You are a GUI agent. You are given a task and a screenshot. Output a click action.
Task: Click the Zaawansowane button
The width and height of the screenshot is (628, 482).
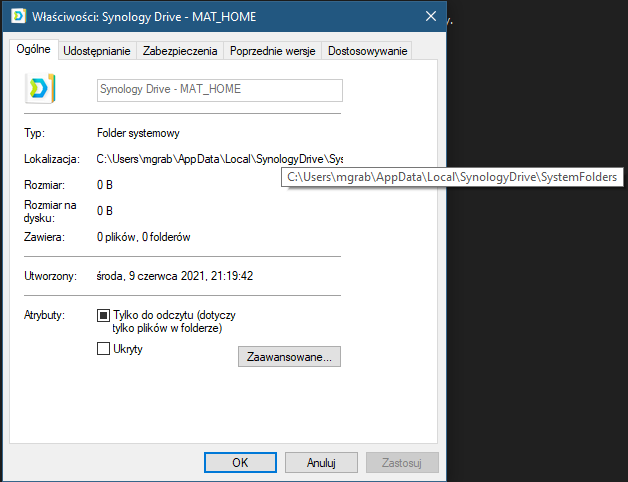pyautogui.click(x=289, y=357)
